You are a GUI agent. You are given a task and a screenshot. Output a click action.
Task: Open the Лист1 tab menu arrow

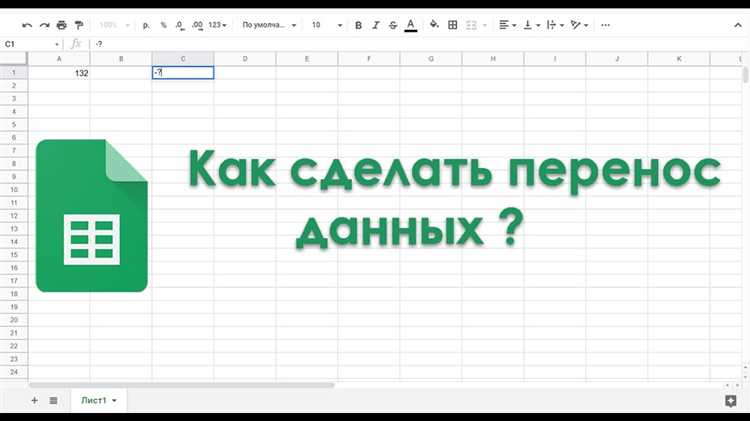114,400
